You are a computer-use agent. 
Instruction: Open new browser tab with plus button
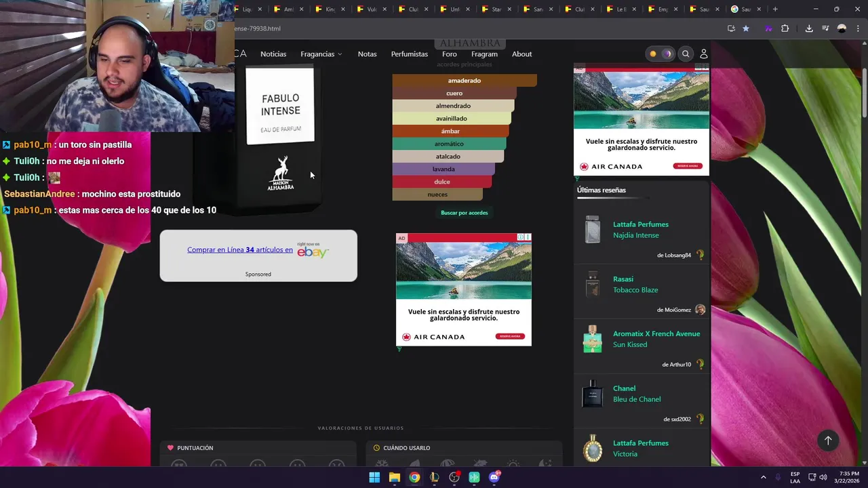tap(775, 9)
